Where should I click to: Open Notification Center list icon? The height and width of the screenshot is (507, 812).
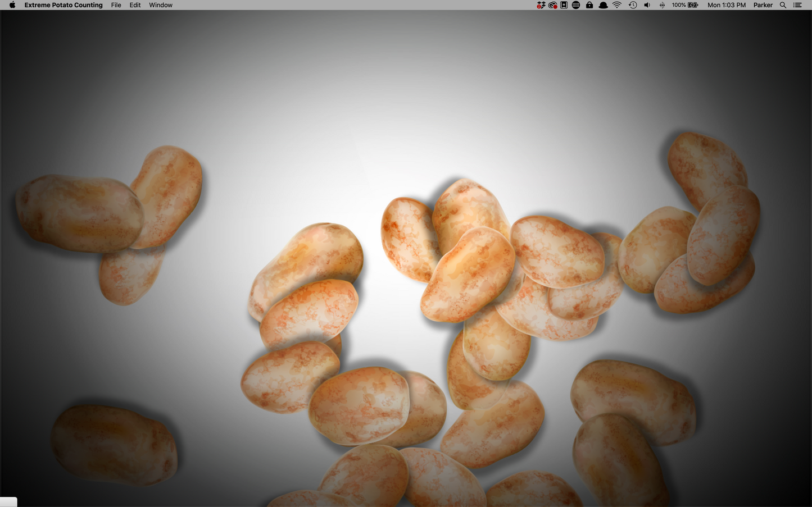click(x=797, y=5)
